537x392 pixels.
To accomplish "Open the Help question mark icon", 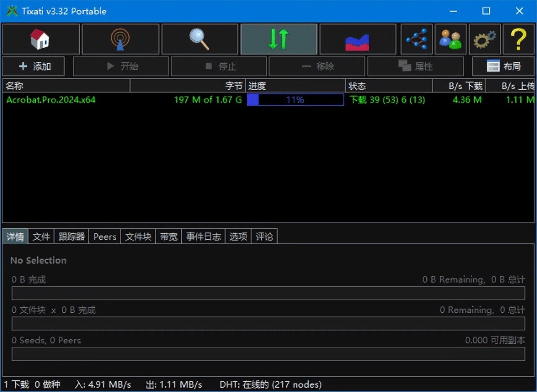I will (x=519, y=39).
